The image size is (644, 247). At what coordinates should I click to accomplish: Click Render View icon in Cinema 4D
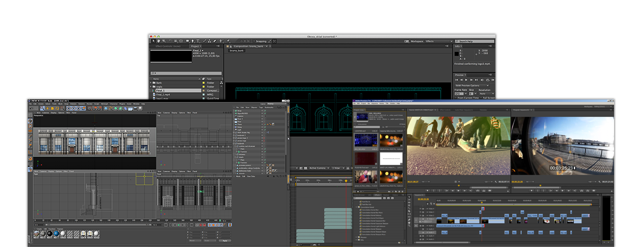click(89, 109)
